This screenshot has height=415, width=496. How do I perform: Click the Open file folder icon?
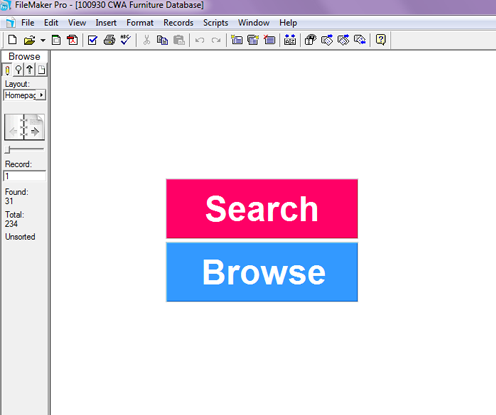(29, 40)
